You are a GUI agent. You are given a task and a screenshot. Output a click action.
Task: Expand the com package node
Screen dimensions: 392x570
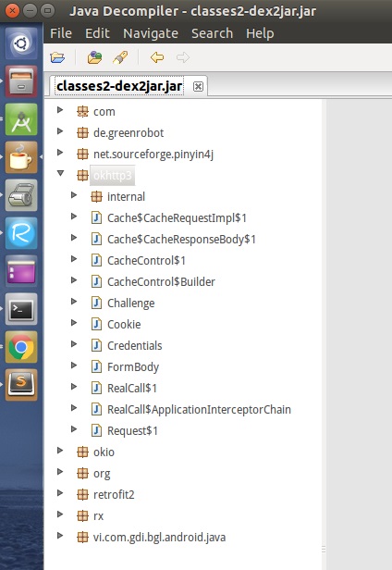pos(60,110)
